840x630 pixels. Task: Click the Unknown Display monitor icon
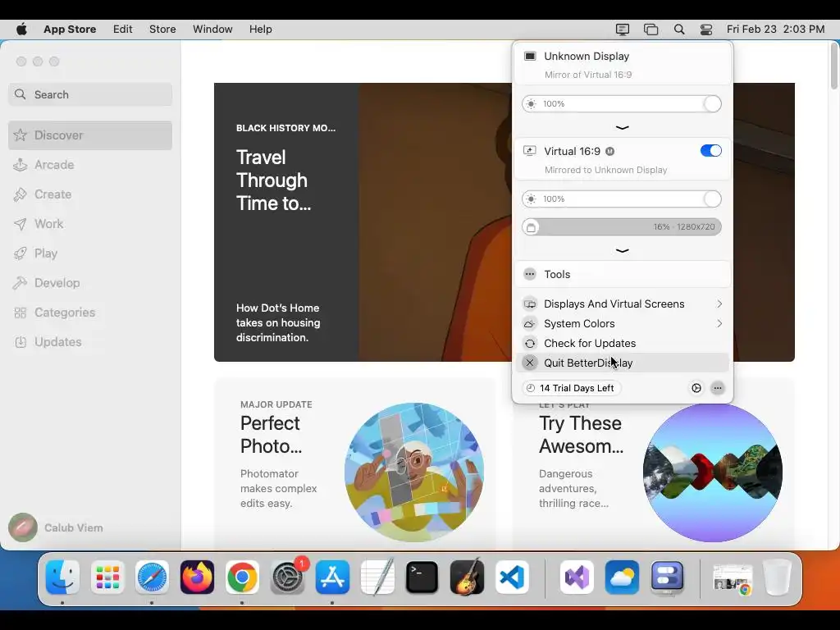tap(530, 57)
